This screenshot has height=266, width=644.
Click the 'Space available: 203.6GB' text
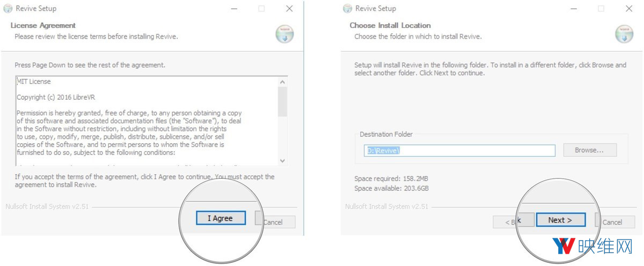click(x=391, y=188)
